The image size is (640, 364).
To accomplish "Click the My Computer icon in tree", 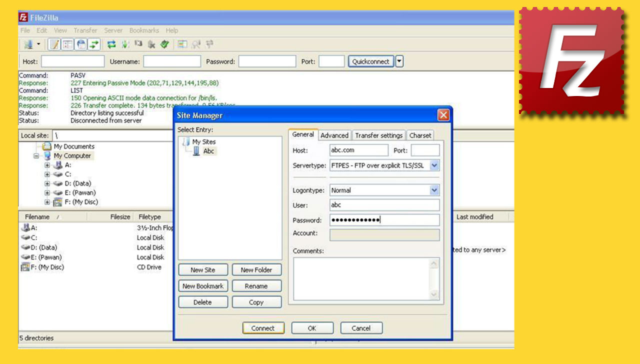I will point(47,155).
